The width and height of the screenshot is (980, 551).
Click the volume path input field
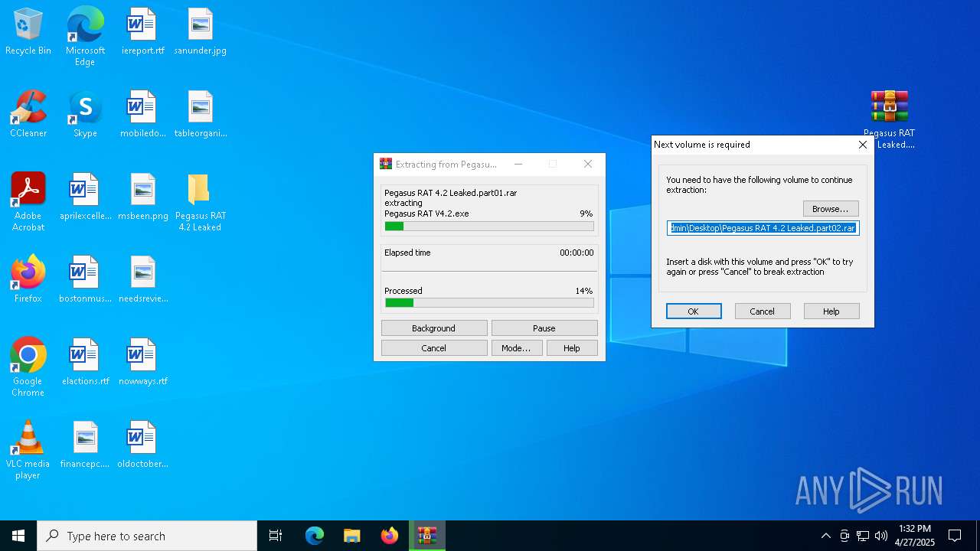click(763, 228)
